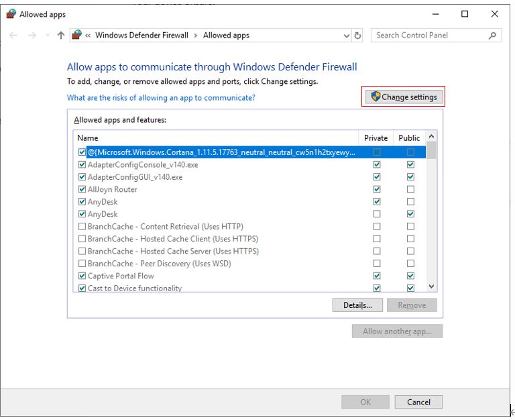Uncheck the Cortana app name checkbox
The height and width of the screenshot is (420, 515).
[x=82, y=152]
